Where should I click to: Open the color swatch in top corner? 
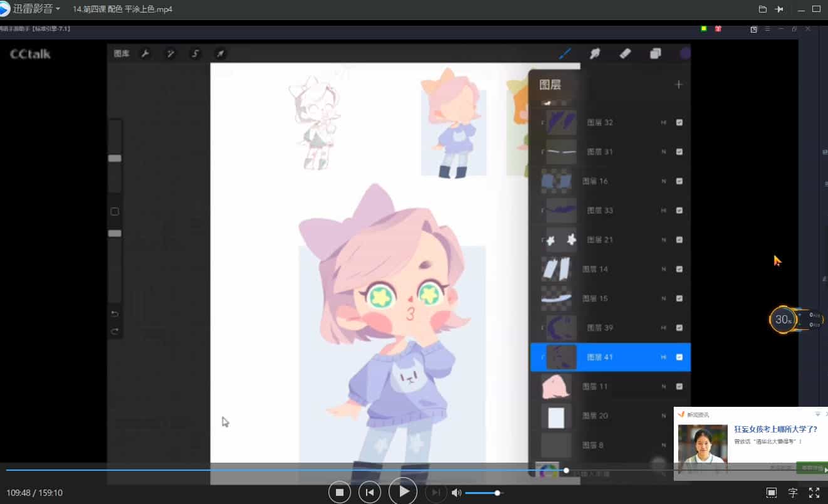(x=685, y=53)
